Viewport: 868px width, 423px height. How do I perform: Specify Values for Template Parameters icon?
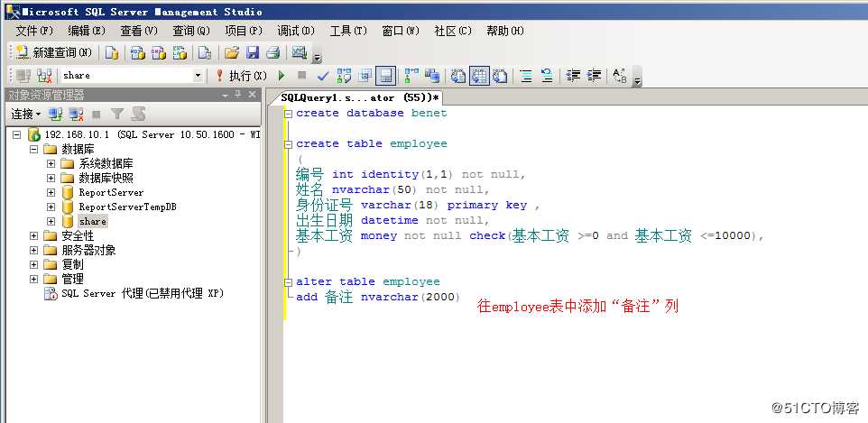click(x=620, y=76)
